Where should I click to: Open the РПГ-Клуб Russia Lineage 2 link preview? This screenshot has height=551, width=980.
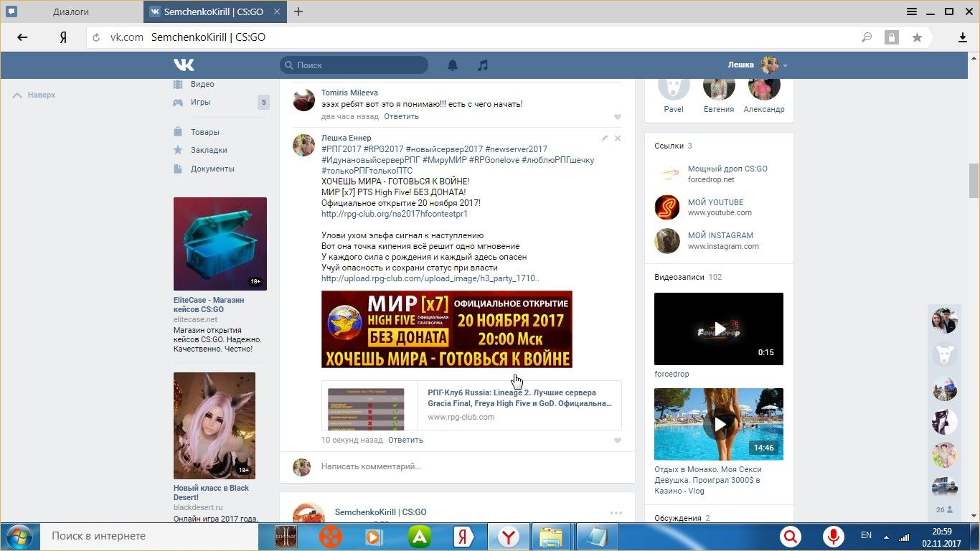471,405
